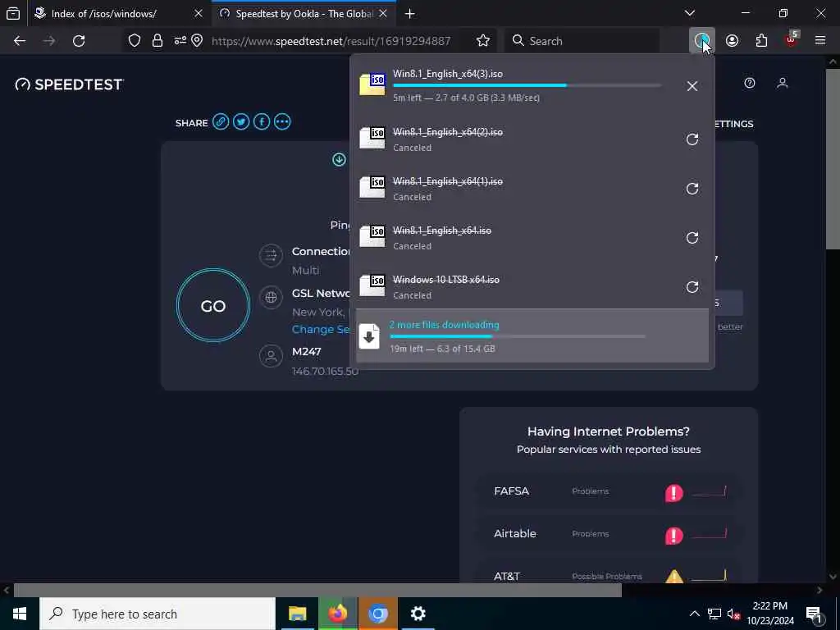Image resolution: width=840 pixels, height=630 pixels.
Task: Open location permission icon in address bar
Action: [197, 41]
